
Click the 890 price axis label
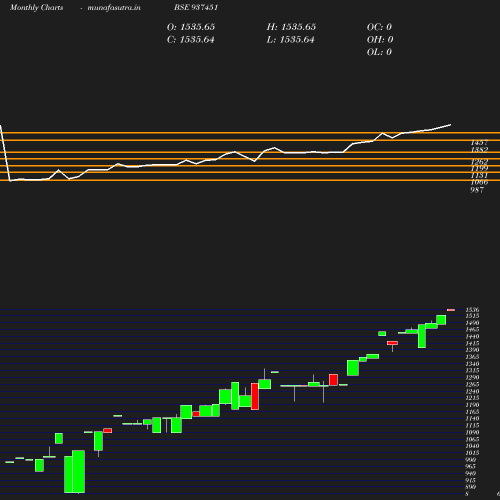471,487
